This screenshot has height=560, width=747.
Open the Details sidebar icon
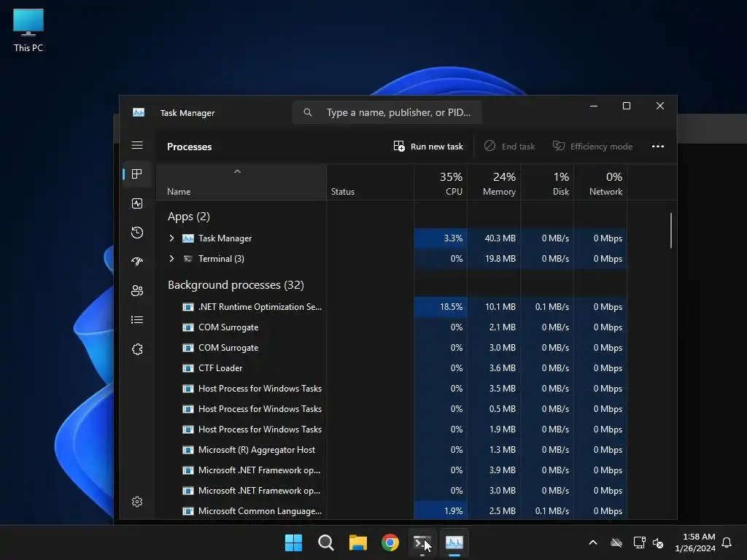click(x=137, y=320)
